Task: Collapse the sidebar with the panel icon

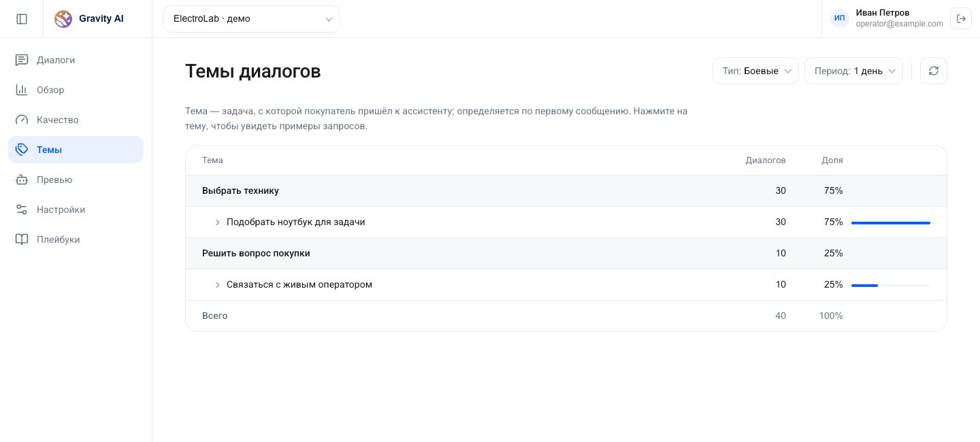Action: [22, 19]
